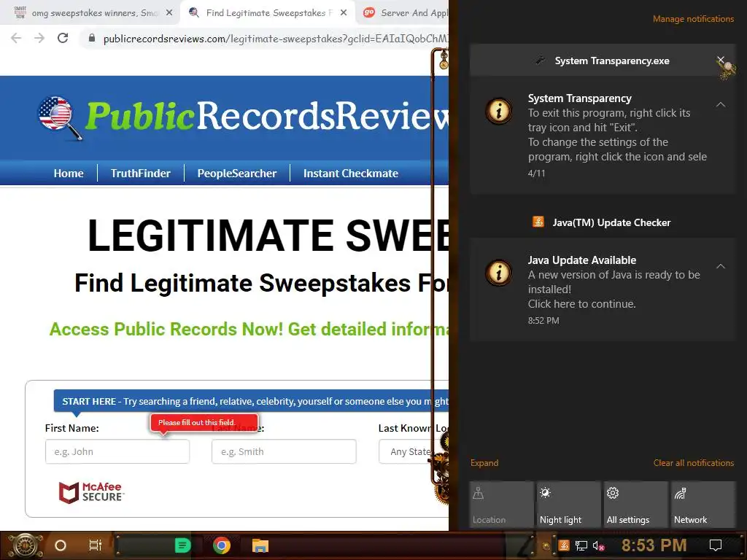Click the muted volume tray icon

pyautogui.click(x=598, y=545)
